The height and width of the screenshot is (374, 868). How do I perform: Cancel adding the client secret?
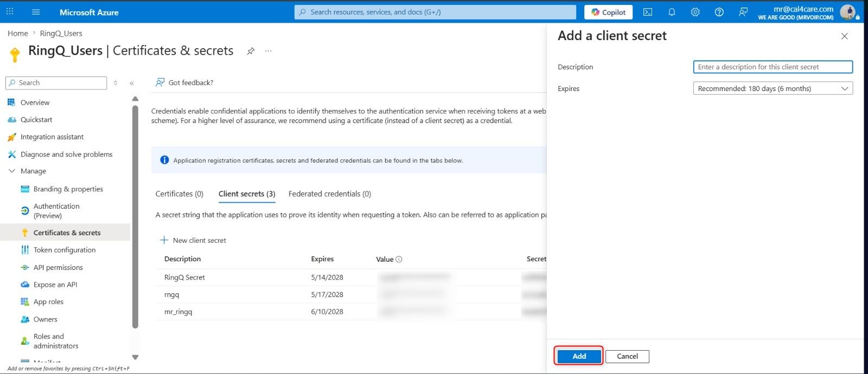tap(627, 356)
